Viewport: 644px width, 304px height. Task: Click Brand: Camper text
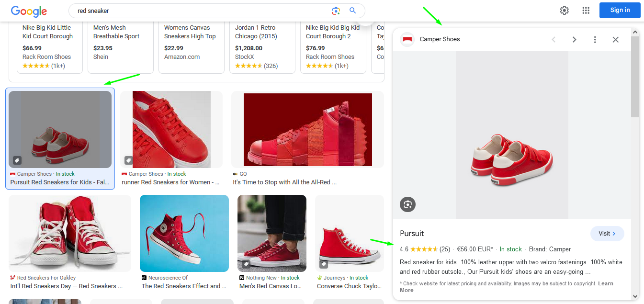point(550,249)
